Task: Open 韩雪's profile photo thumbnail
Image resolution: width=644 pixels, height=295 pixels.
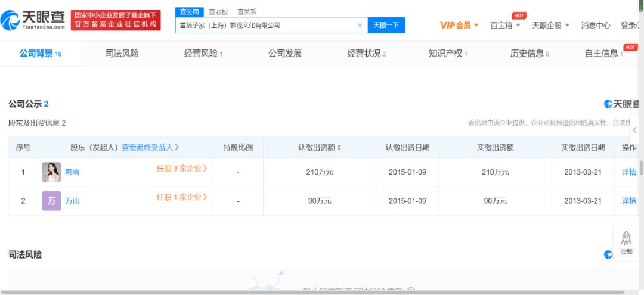Action: pos(51,172)
